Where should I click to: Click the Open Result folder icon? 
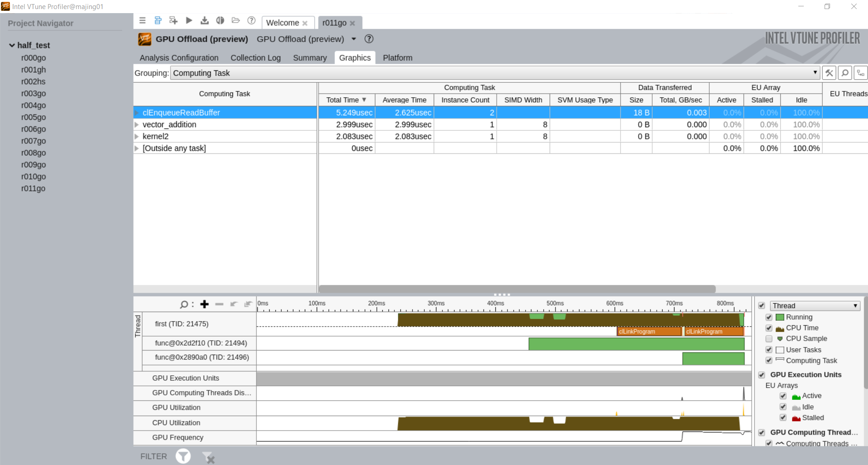coord(236,20)
